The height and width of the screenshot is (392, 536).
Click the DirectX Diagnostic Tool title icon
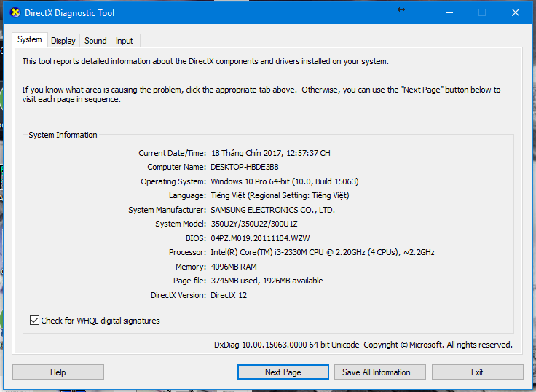click(x=15, y=13)
